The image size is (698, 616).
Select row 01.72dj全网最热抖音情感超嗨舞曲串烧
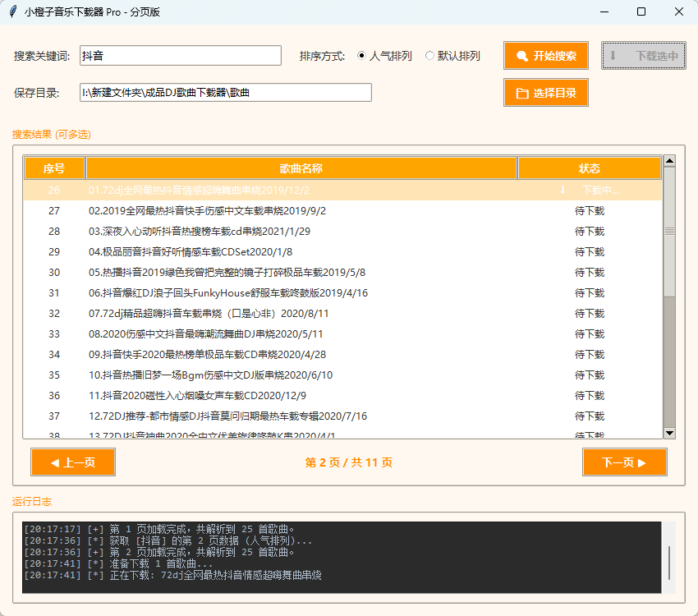tap(342, 190)
